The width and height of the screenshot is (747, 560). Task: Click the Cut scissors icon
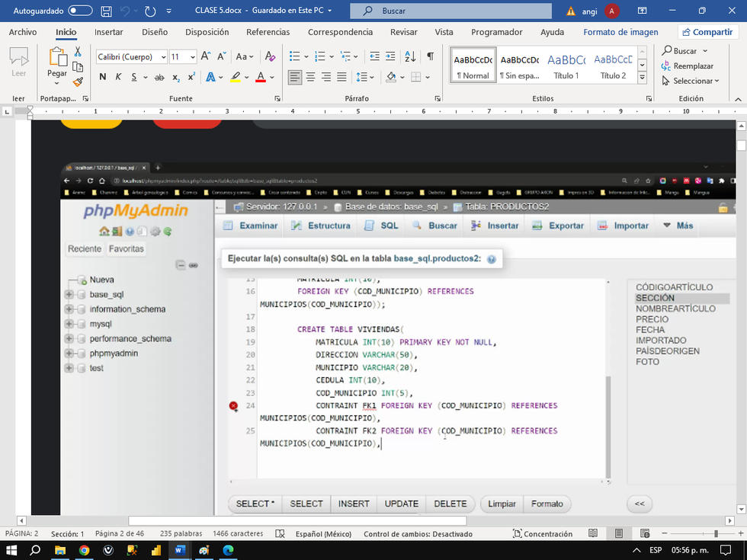click(78, 52)
